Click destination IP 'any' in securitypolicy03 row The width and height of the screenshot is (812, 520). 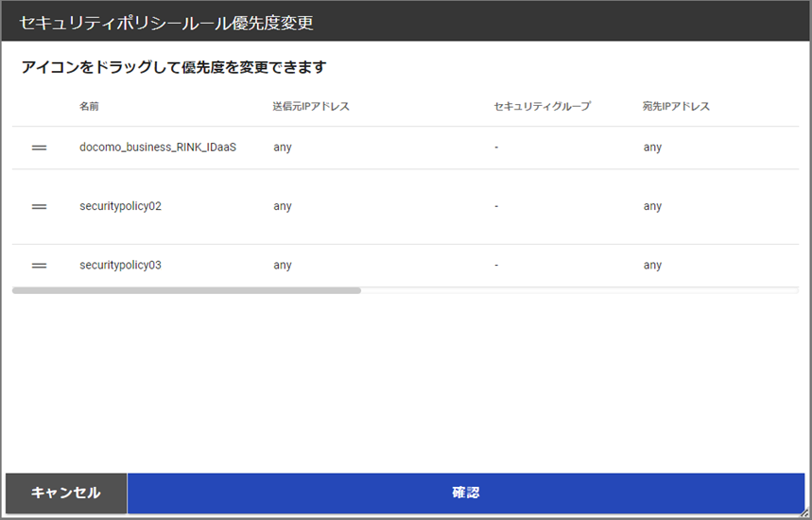tap(652, 266)
